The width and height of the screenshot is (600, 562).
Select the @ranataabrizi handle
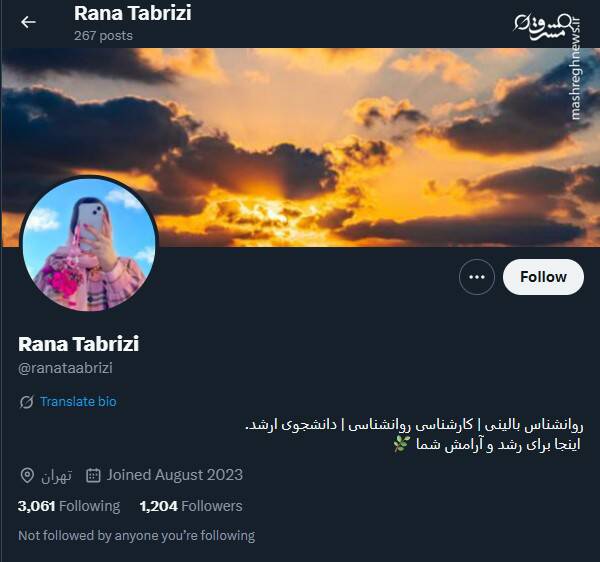click(65, 368)
